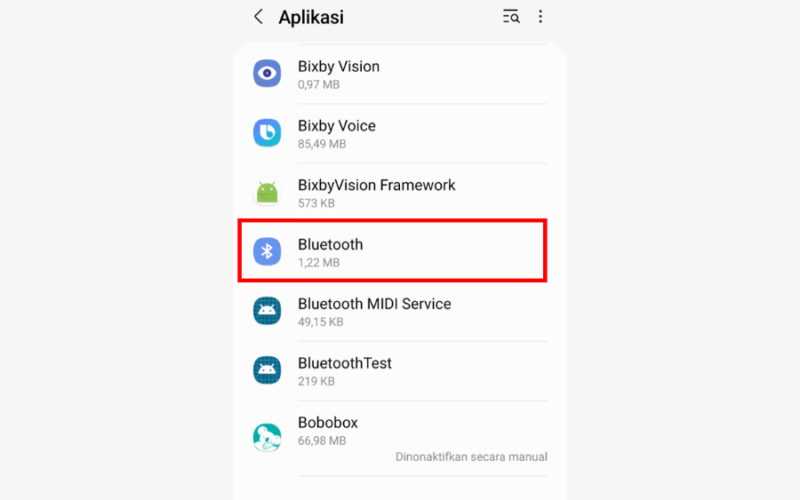The height and width of the screenshot is (500, 800).
Task: Click the Aplikasi page title
Action: pyautogui.click(x=311, y=17)
